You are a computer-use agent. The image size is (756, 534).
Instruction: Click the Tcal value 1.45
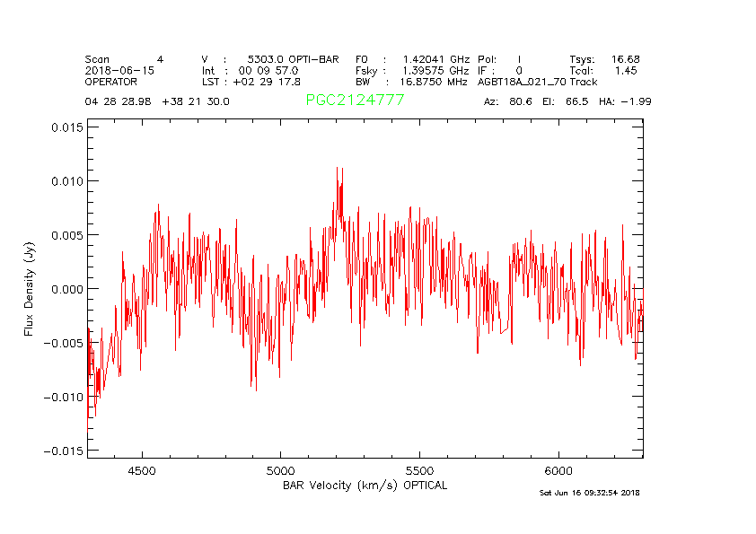click(x=626, y=70)
